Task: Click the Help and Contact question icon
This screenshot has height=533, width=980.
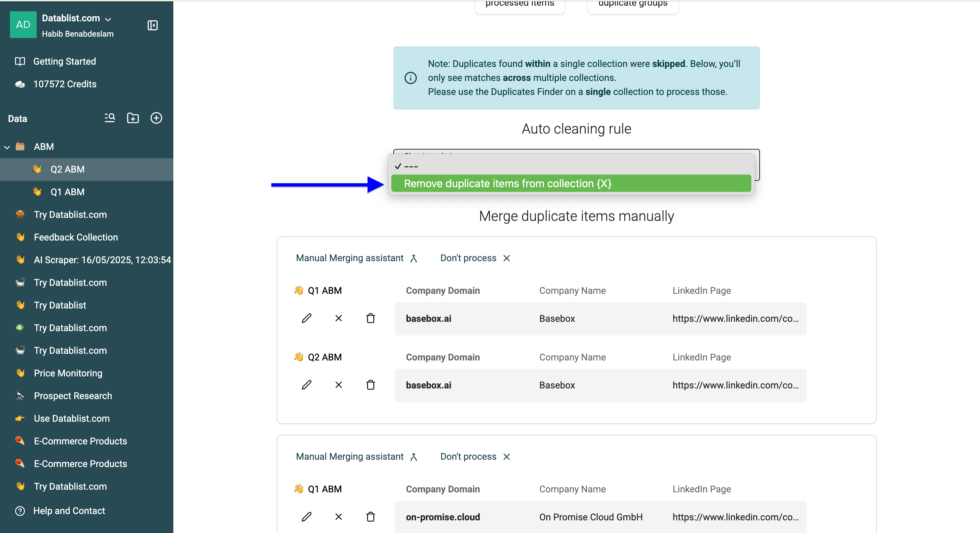Action: 20,511
